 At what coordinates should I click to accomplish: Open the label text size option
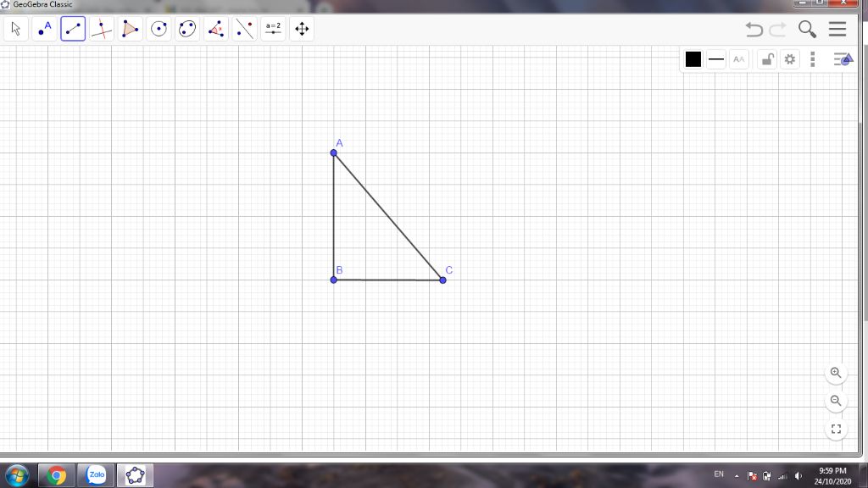[x=739, y=59]
